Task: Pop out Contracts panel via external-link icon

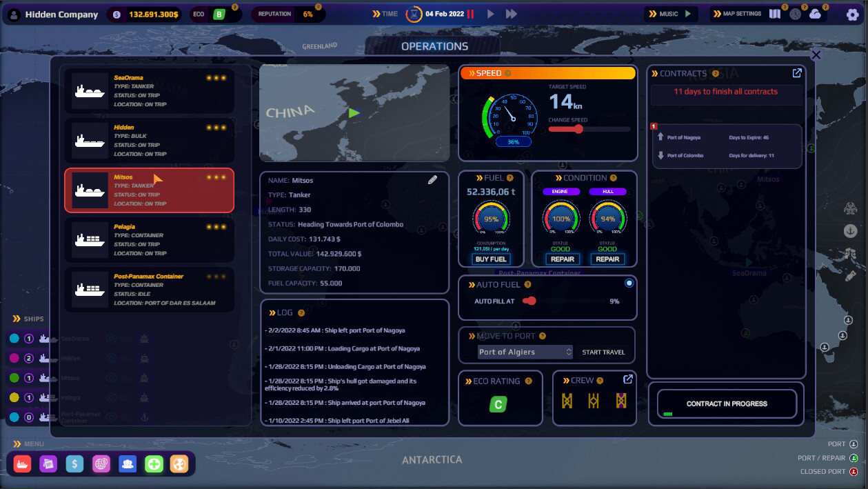Action: coord(797,73)
